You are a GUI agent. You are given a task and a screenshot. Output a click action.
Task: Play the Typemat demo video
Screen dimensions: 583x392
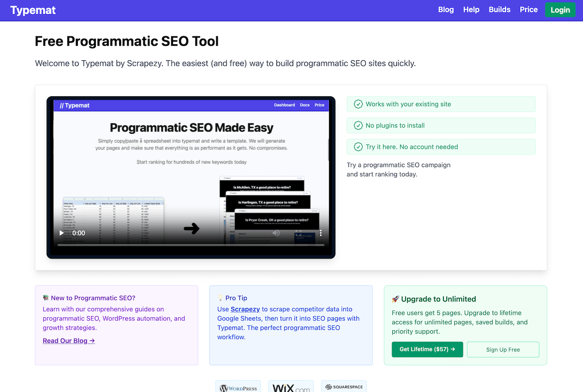tap(62, 233)
